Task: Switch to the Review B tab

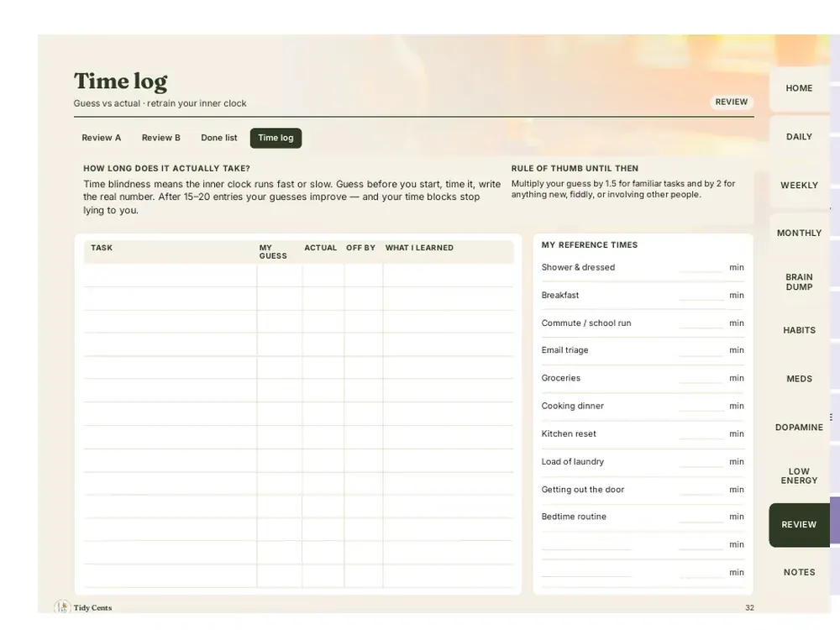Action: (160, 138)
